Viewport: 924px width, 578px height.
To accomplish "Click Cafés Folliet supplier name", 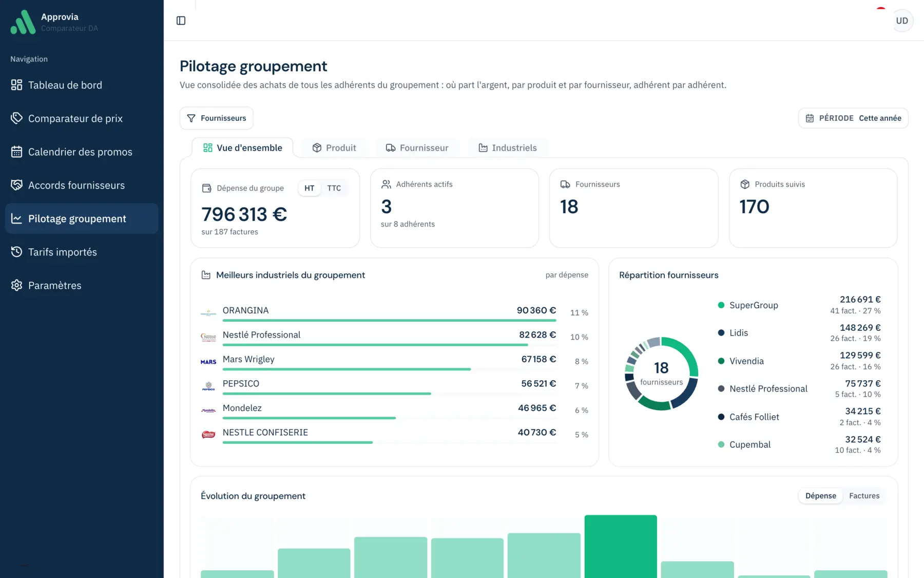I will tap(754, 417).
